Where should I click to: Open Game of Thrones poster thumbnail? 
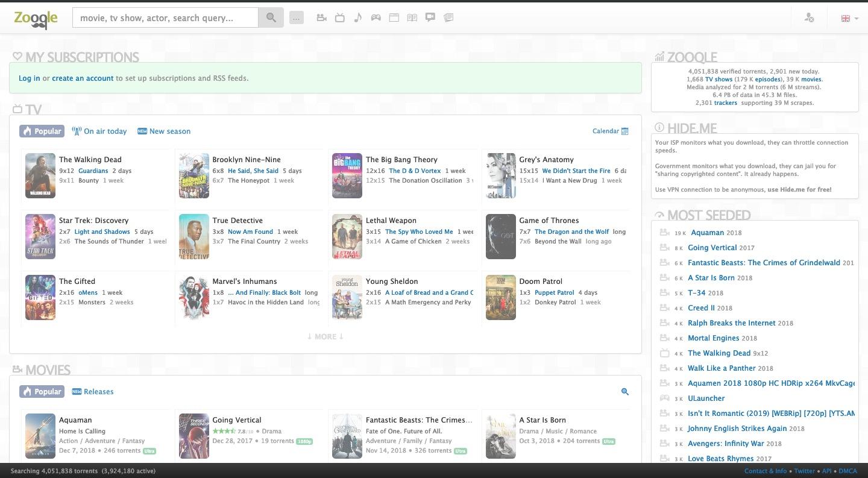(501, 236)
